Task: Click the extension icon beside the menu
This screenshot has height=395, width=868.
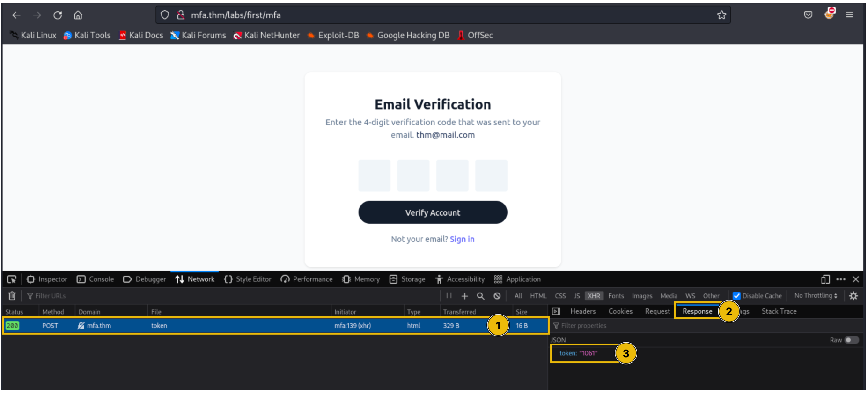Action: pyautogui.click(x=830, y=14)
